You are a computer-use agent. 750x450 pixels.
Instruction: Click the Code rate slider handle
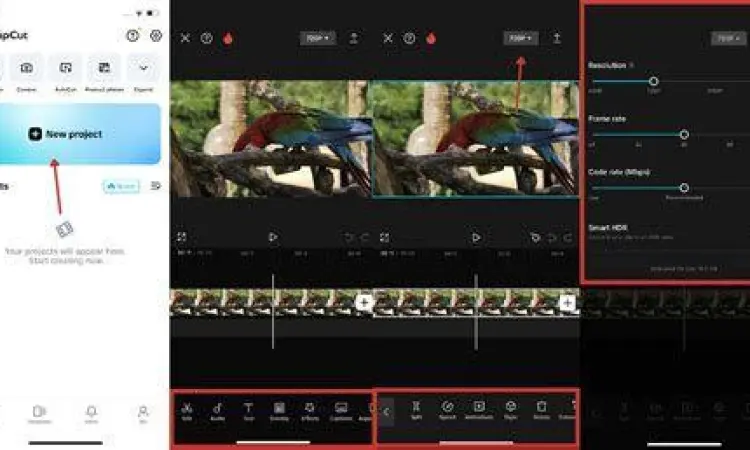click(x=684, y=187)
